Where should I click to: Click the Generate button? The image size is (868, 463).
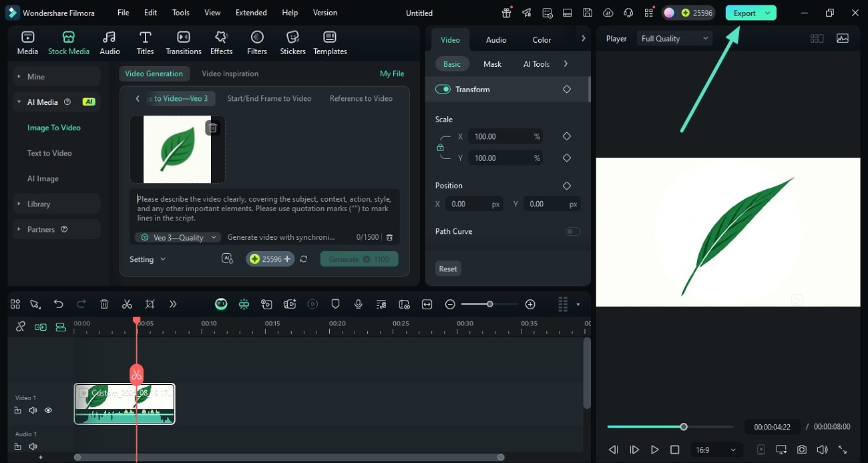[x=359, y=259]
